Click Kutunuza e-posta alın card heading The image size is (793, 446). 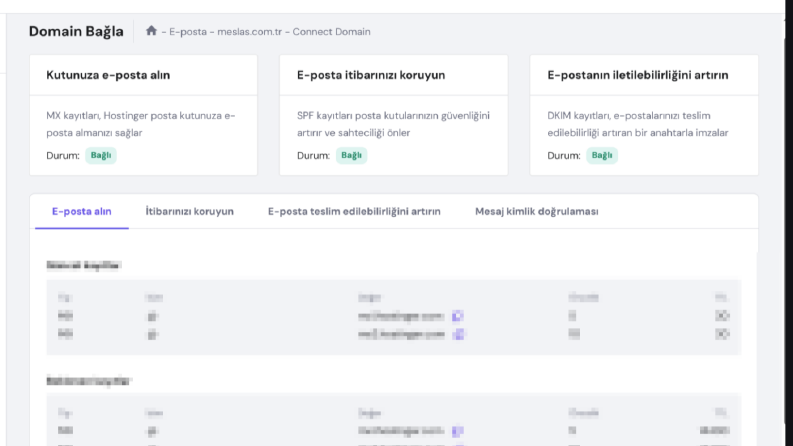[x=108, y=75]
